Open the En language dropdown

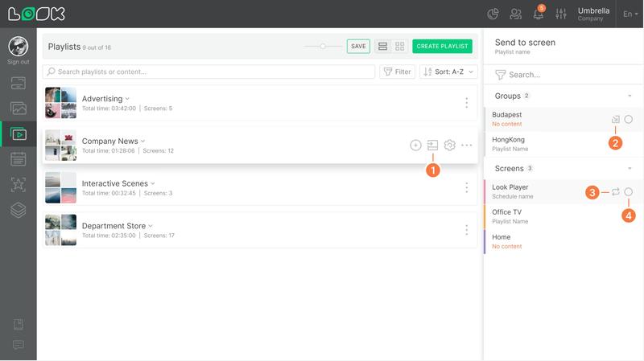point(630,14)
